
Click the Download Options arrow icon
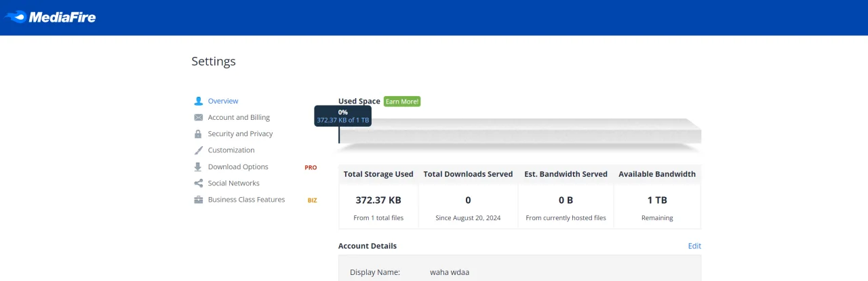pos(199,167)
